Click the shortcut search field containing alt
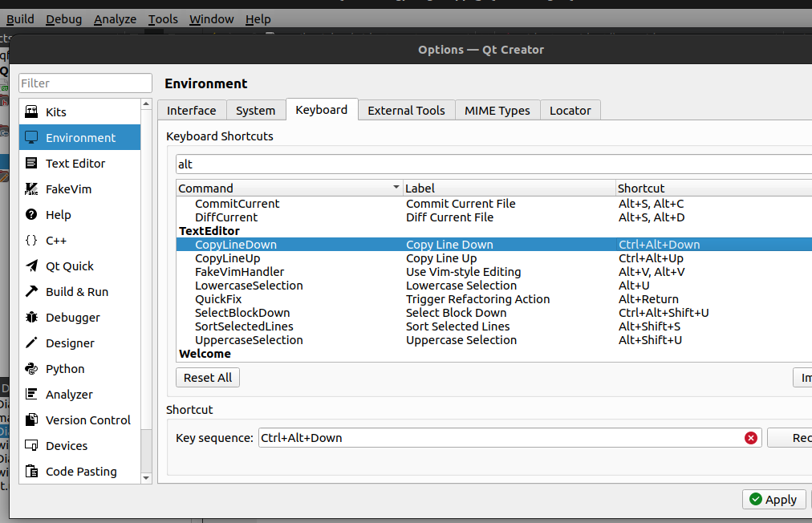812x523 pixels. (481, 164)
